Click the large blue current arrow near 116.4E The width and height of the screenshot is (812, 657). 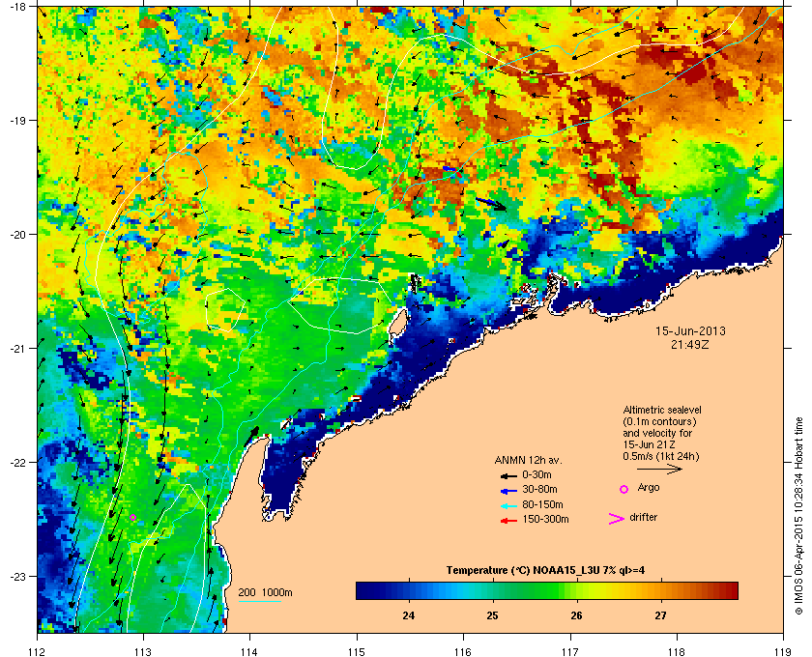coord(491,204)
